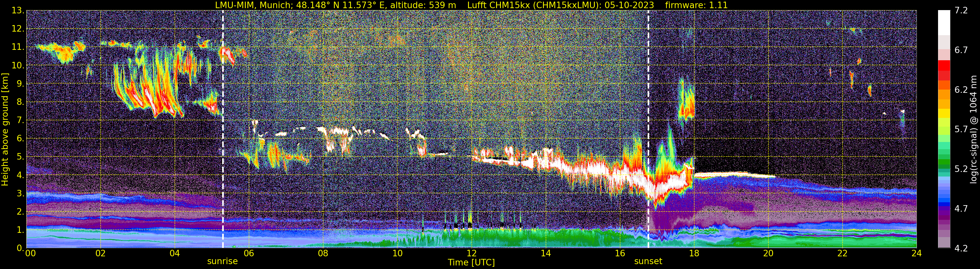This screenshot has width=980, height=269.
Task: Click the y-axis tick label '0.'
Action: (20, 248)
